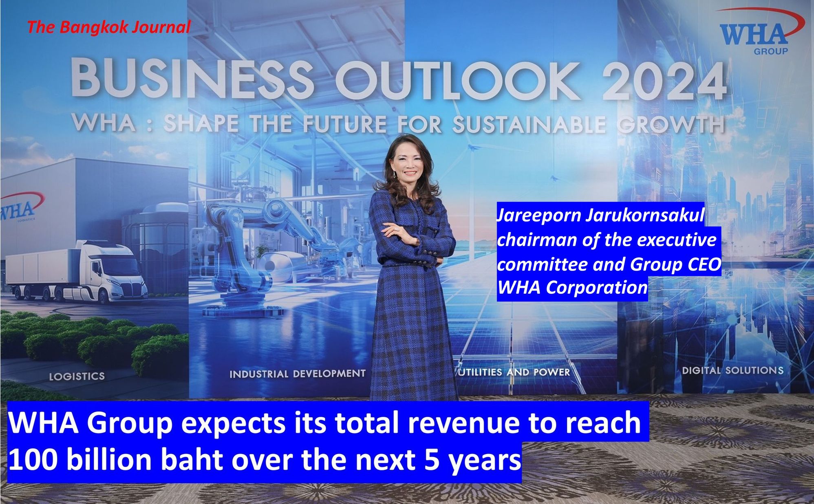Click the 'UTILITIES AND POWER' panel label
The width and height of the screenshot is (814, 504).
coord(514,372)
